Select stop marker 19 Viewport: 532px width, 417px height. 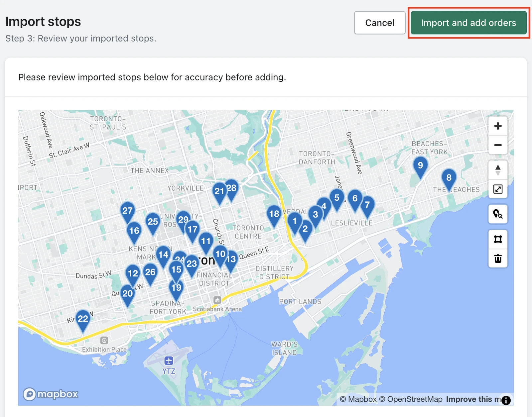tap(176, 289)
